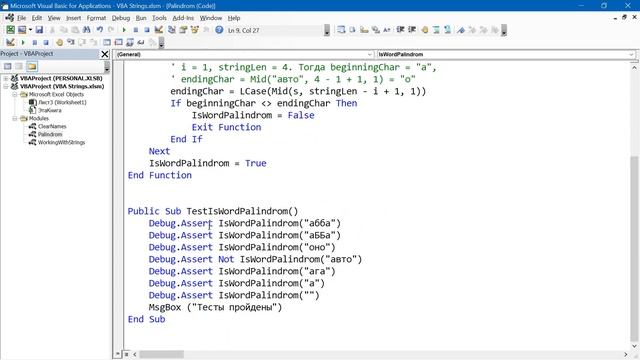The image size is (640, 360).
Task: Expand VBAProject (PERSONAL.XLSB) node
Action: (6, 78)
